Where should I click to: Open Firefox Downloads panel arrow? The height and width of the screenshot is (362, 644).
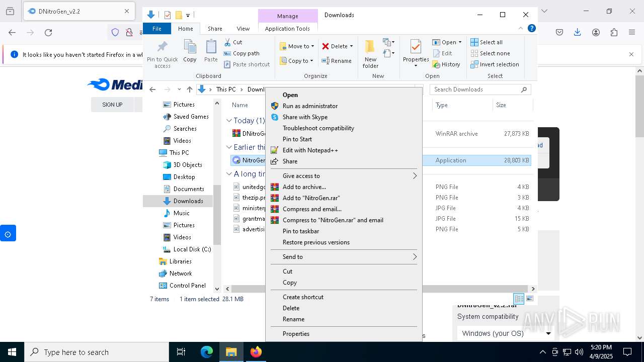click(x=578, y=32)
